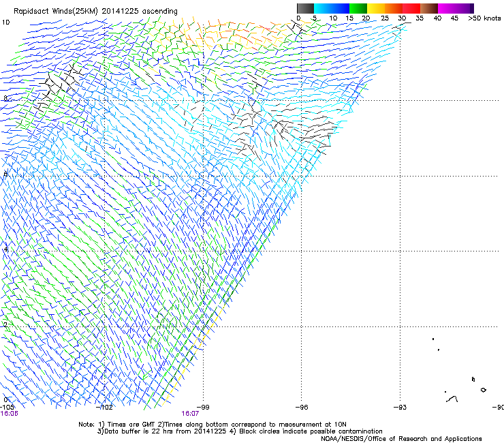
Task: Click the 'Rapidscat Winds(25KM) 20141225 ascending' title
Action: (x=95, y=12)
